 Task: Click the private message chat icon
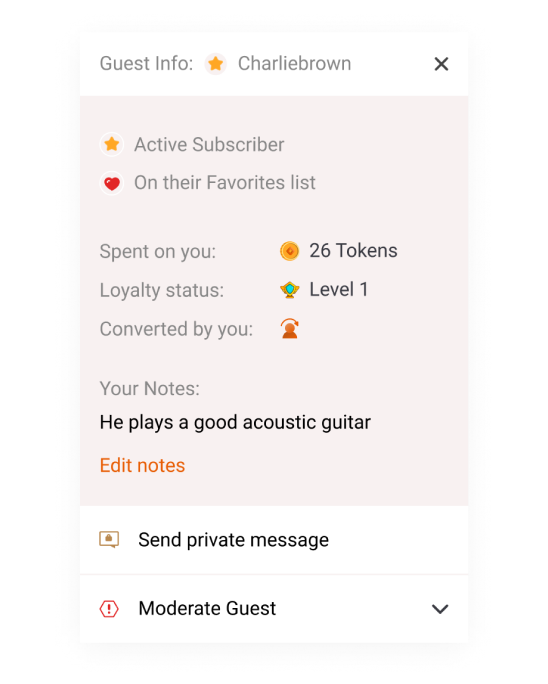coord(109,540)
